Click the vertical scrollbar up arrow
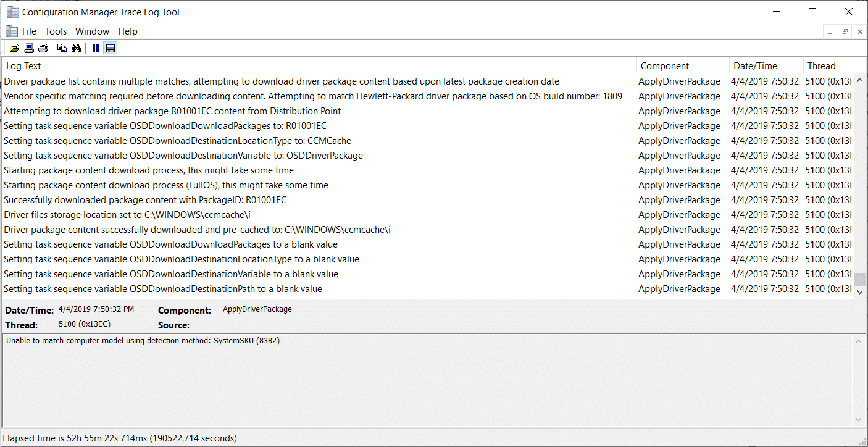Image resolution: width=868 pixels, height=447 pixels. (x=860, y=80)
